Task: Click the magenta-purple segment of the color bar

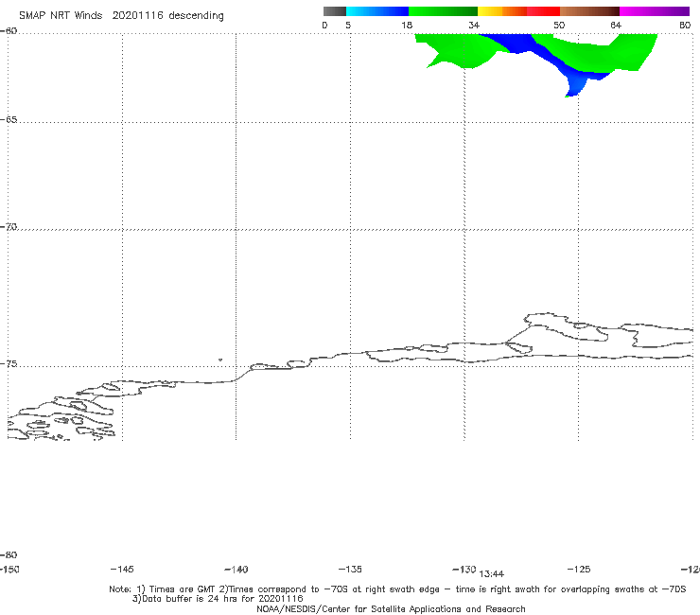Action: pyautogui.click(x=655, y=11)
